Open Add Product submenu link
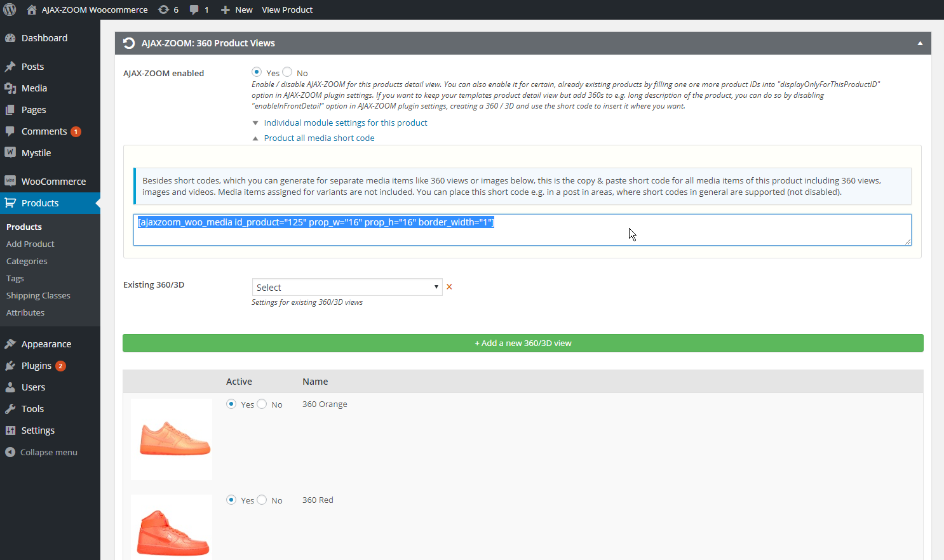 [30, 244]
